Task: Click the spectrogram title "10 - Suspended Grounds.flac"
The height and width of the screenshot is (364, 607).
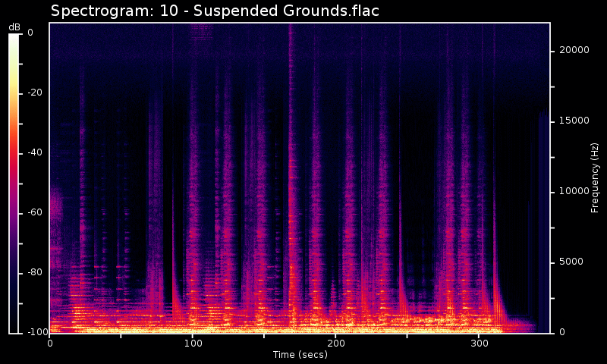Action: point(215,11)
